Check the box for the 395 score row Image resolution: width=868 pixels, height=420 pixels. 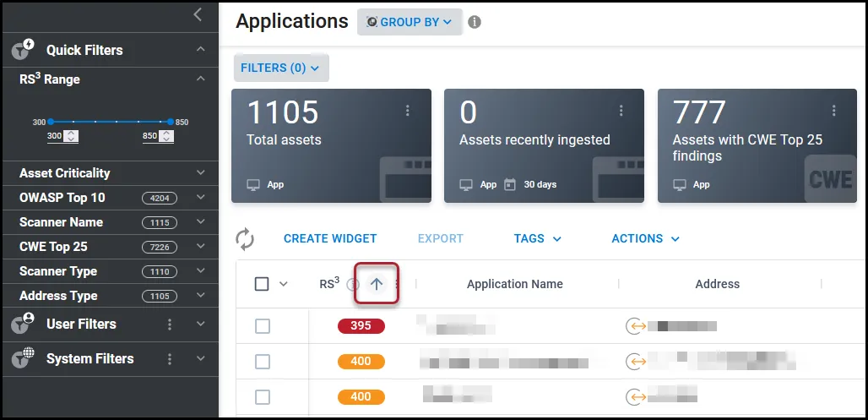[263, 326]
